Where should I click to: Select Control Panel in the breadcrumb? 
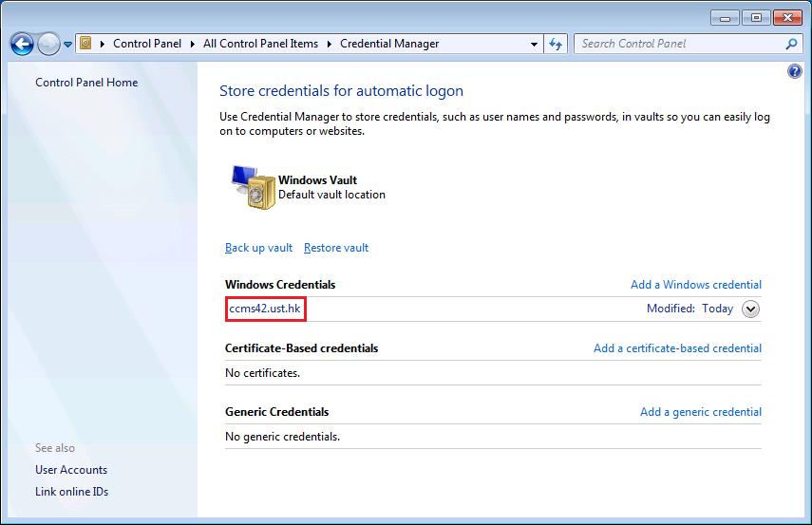pos(145,44)
